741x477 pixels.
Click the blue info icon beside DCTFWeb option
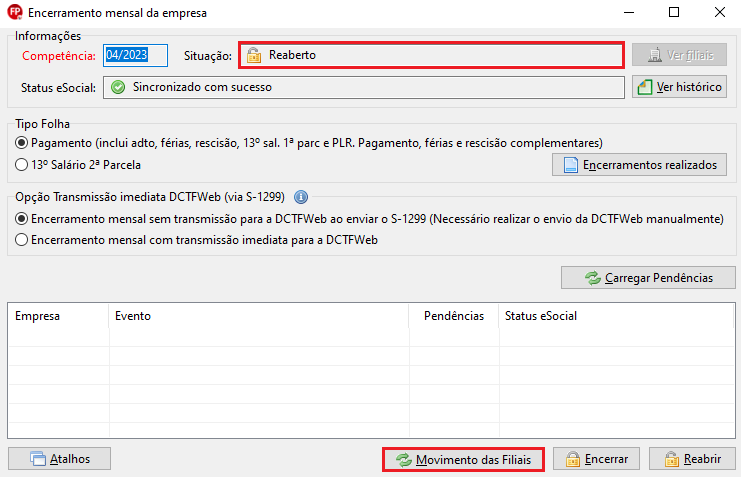301,197
